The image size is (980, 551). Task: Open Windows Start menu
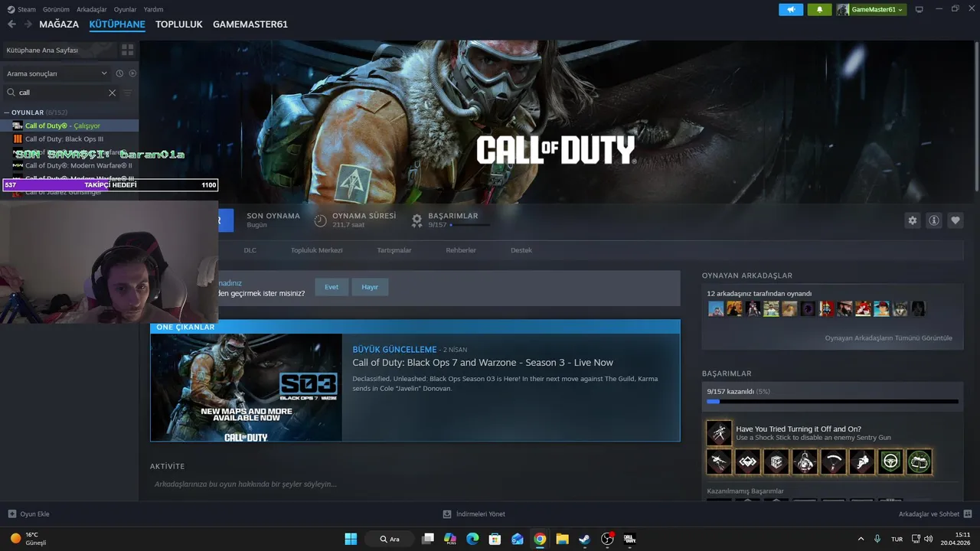coord(351,539)
